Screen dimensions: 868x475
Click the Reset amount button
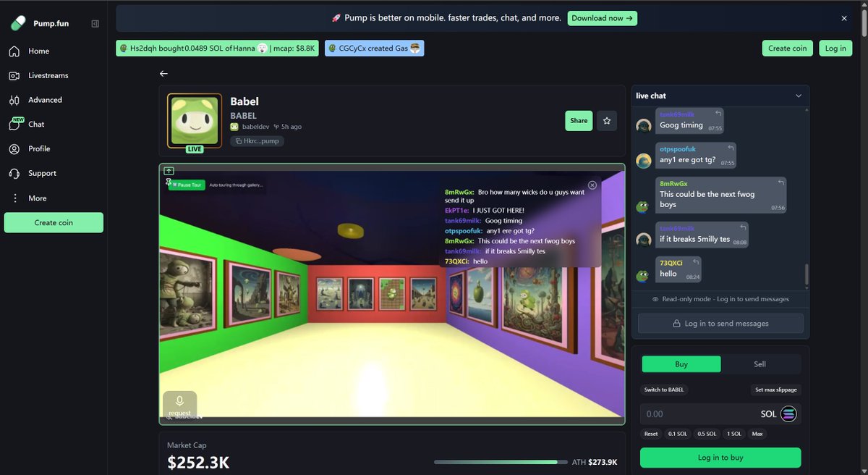[x=651, y=434]
